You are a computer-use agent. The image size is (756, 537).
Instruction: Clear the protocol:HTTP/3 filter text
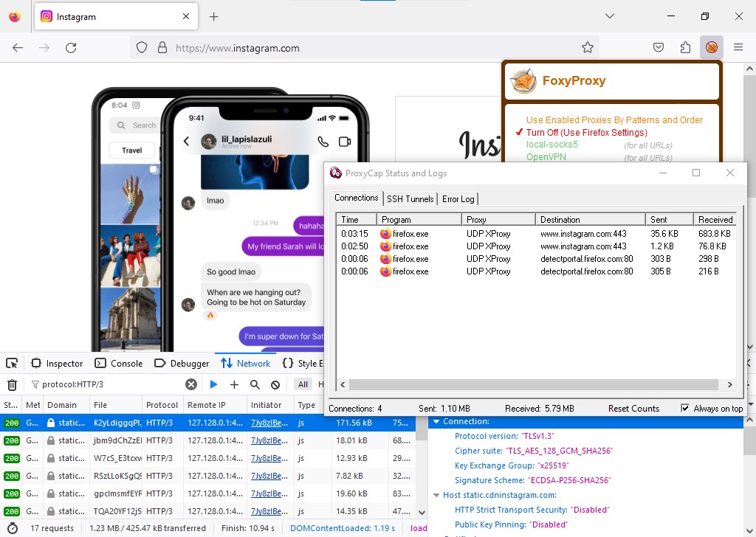(191, 384)
